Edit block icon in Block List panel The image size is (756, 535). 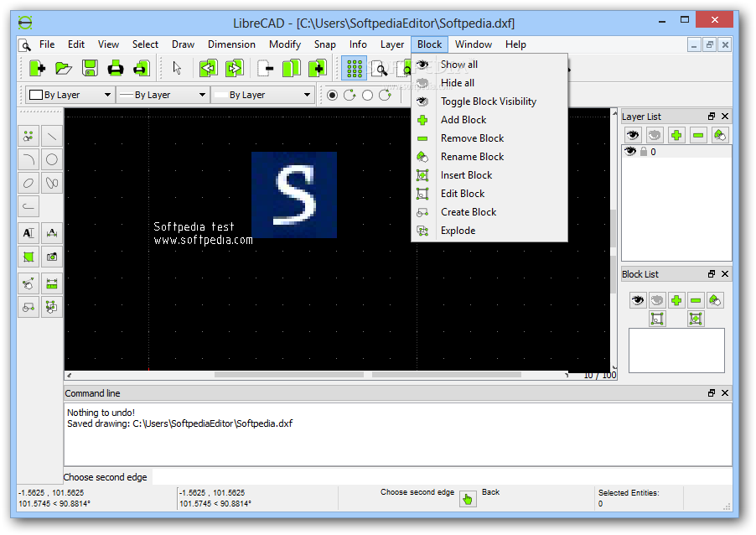[656, 319]
